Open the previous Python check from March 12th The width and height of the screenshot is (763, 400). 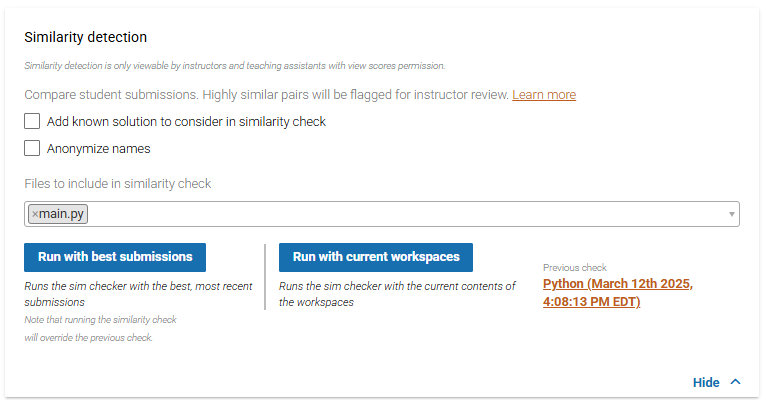[618, 292]
